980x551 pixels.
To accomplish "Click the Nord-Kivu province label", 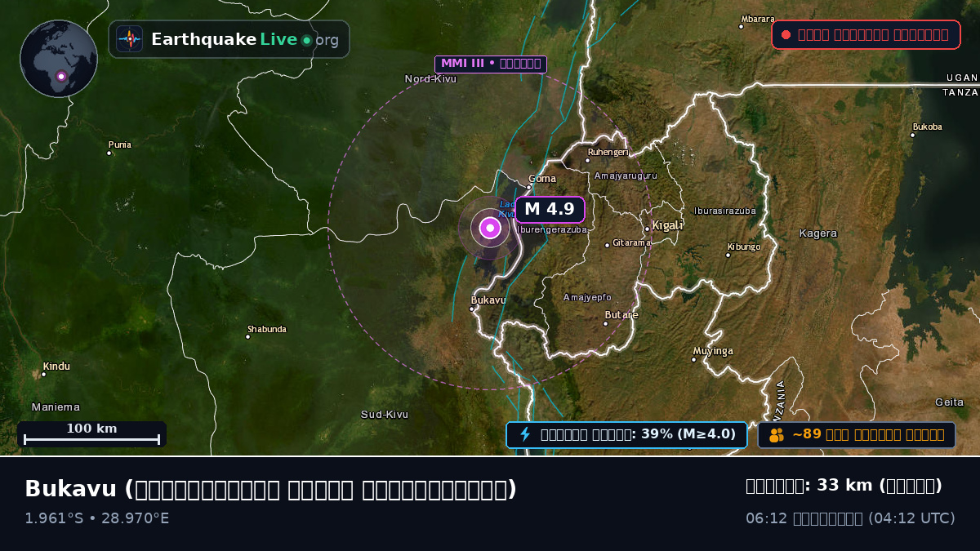I will tap(430, 79).
